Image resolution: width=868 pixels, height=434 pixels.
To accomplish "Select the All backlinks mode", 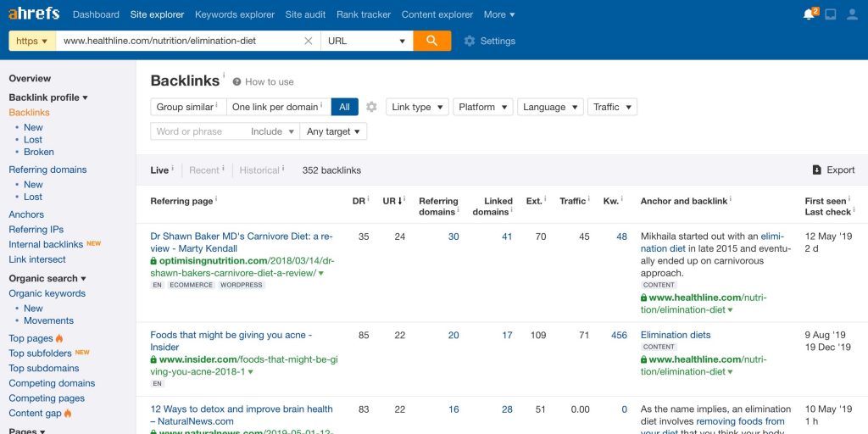I will click(x=344, y=107).
